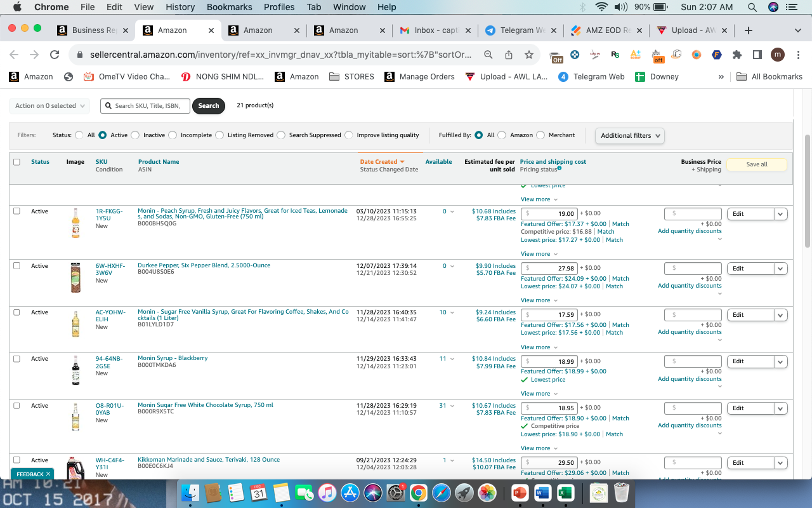This screenshot has width=812, height=508.
Task: Focus the Search SKU, Title, ISBN field
Action: (x=145, y=106)
